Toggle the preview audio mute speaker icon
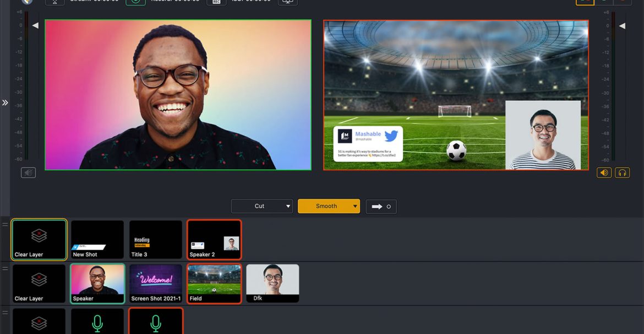The width and height of the screenshot is (644, 334). pyautogui.click(x=28, y=173)
